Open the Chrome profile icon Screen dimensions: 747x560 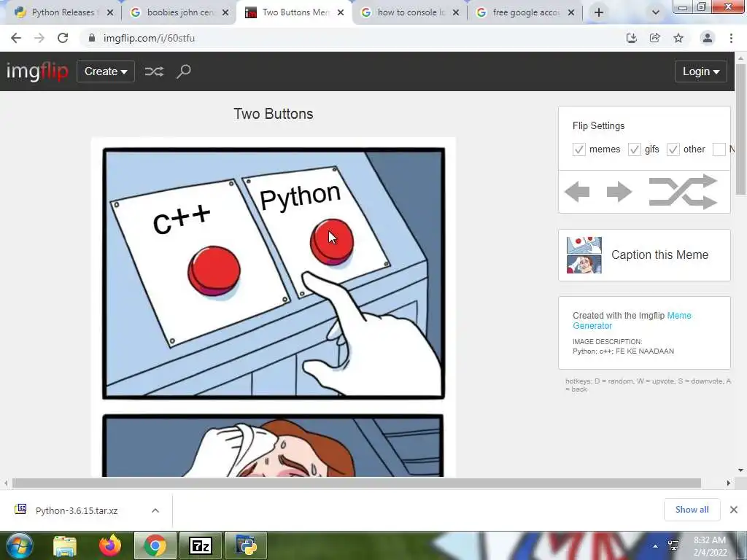[708, 38]
